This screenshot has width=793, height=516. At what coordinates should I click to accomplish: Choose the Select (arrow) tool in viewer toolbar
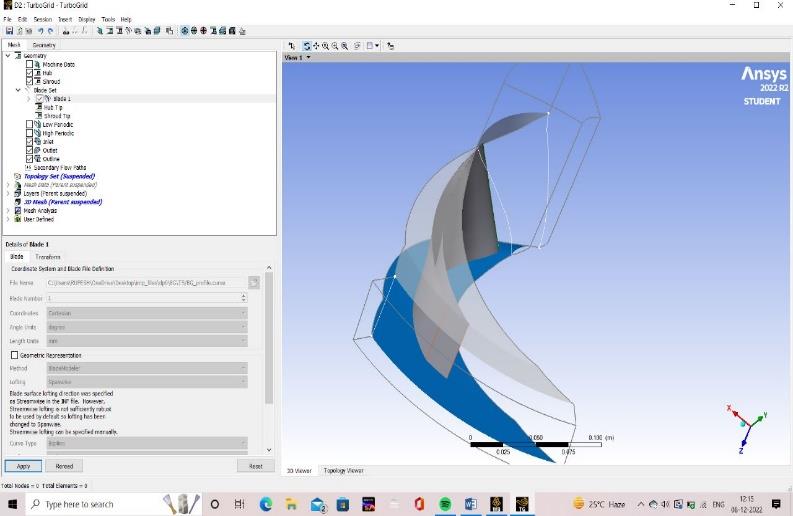tap(292, 46)
